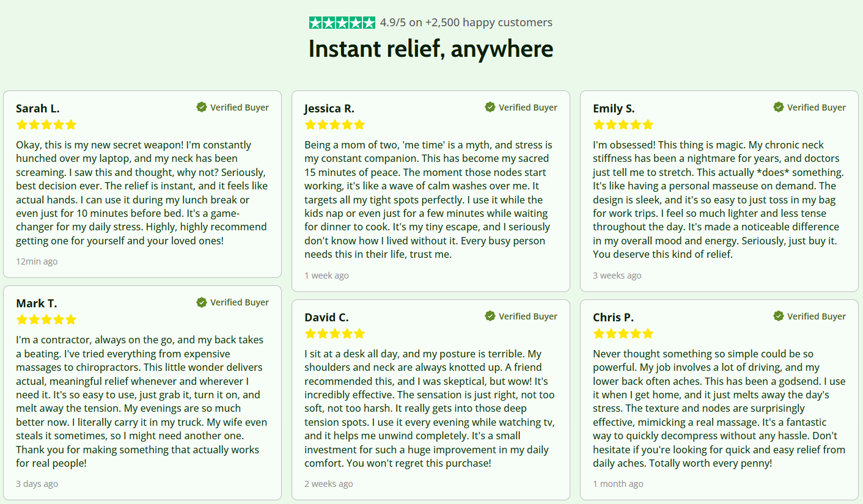This screenshot has height=504, width=863.
Task: Click the "4.9/5 on +2,500 happy customers" text
Action: (466, 23)
